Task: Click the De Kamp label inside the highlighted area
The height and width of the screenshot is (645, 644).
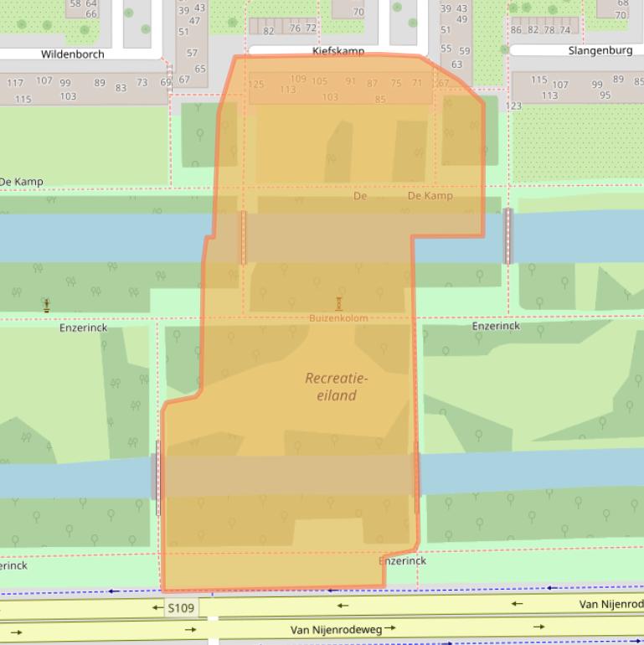Action: coord(430,196)
